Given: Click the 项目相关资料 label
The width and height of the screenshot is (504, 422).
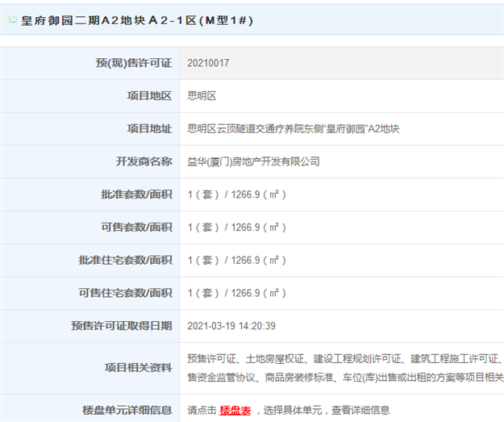Looking at the screenshot, I should click(138, 367).
